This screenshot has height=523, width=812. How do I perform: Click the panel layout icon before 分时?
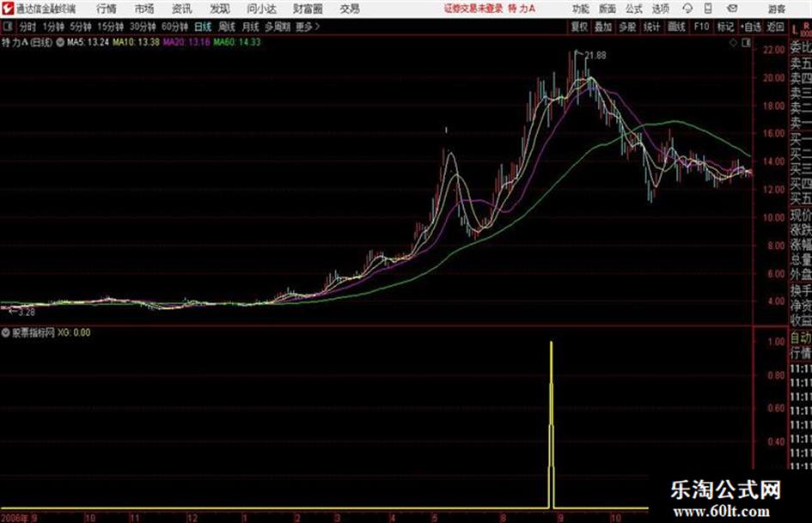8,27
